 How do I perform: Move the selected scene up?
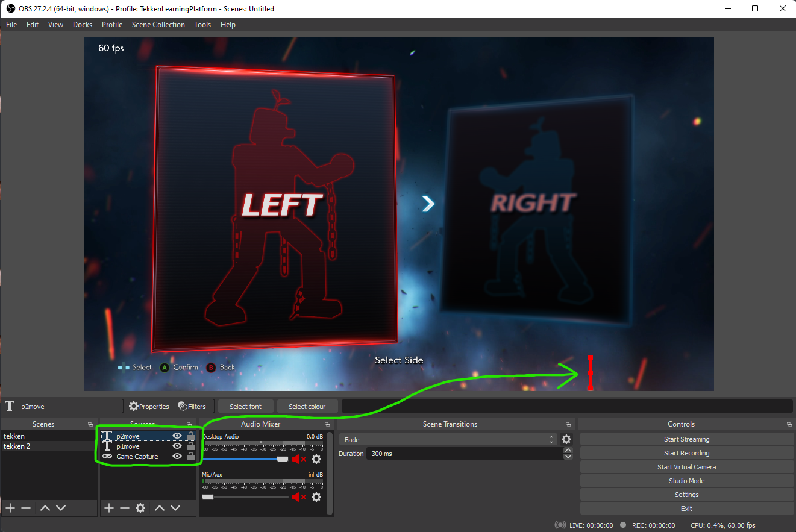(45, 508)
